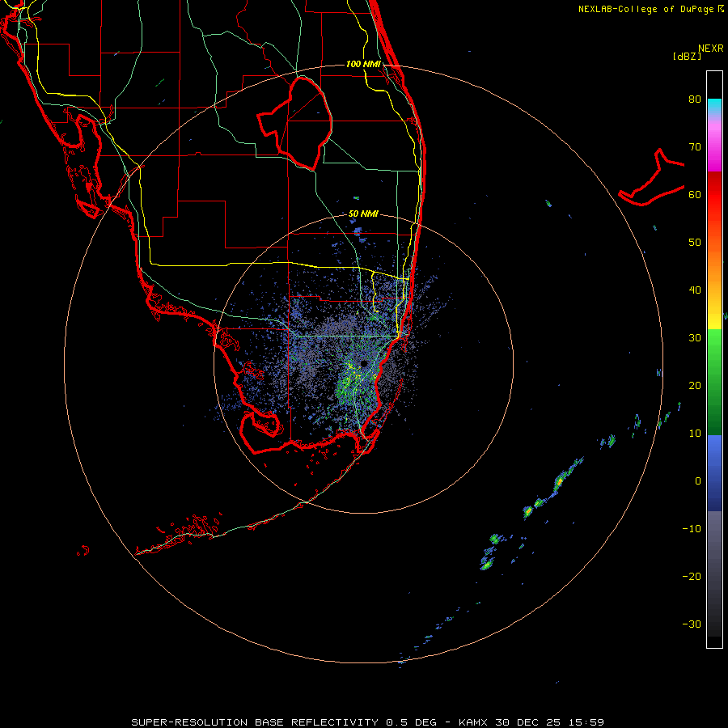Click the [dBZ] units label
The width and height of the screenshot is (728, 728).
[x=687, y=56]
